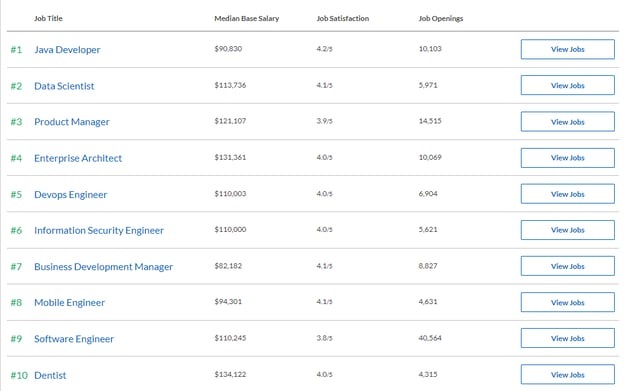Click the 5,621 job openings figure
This screenshot has width=624, height=391.
[428, 229]
